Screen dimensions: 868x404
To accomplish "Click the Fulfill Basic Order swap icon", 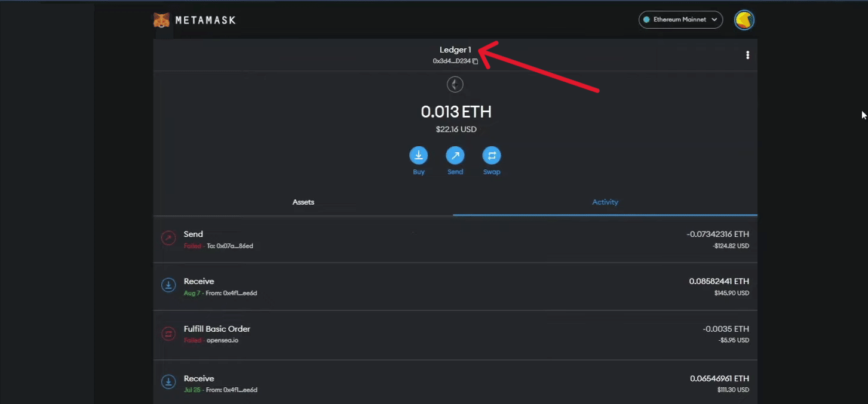I will pyautogui.click(x=168, y=334).
